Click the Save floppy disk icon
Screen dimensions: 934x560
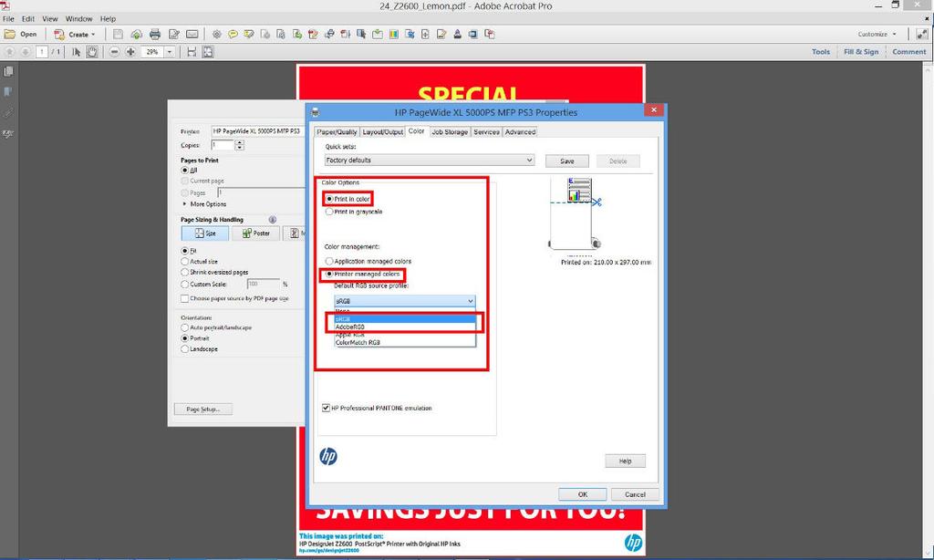click(x=118, y=35)
